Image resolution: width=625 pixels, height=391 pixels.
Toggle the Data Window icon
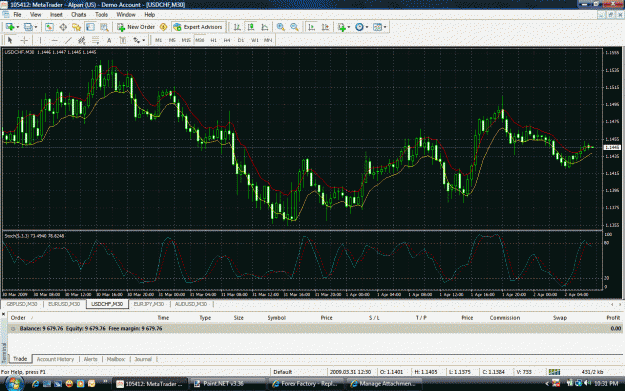63,27
